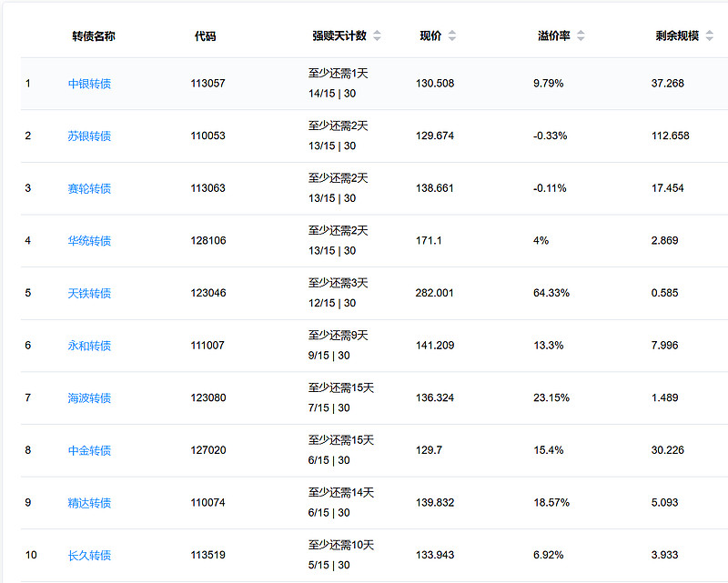The height and width of the screenshot is (583, 728).
Task: Open 苏银转债 bond link
Action: [x=89, y=136]
